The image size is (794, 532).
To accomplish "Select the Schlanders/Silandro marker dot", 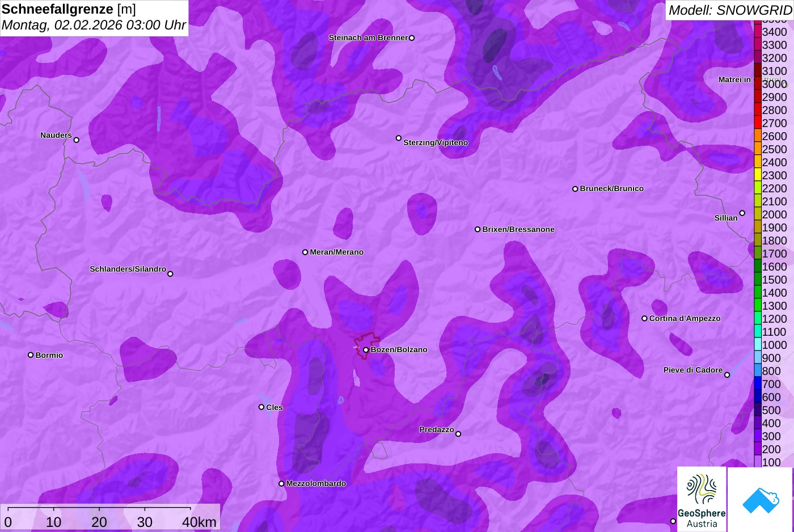I will 170,274.
